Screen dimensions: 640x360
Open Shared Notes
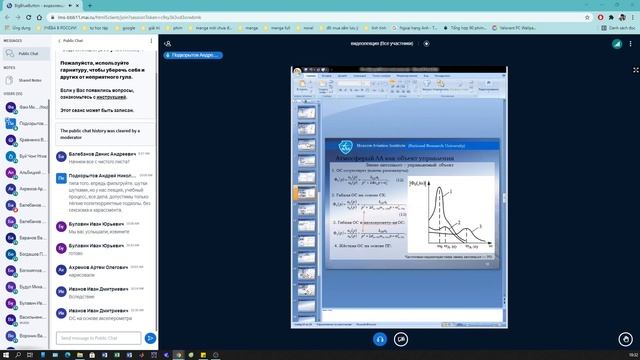point(26,80)
